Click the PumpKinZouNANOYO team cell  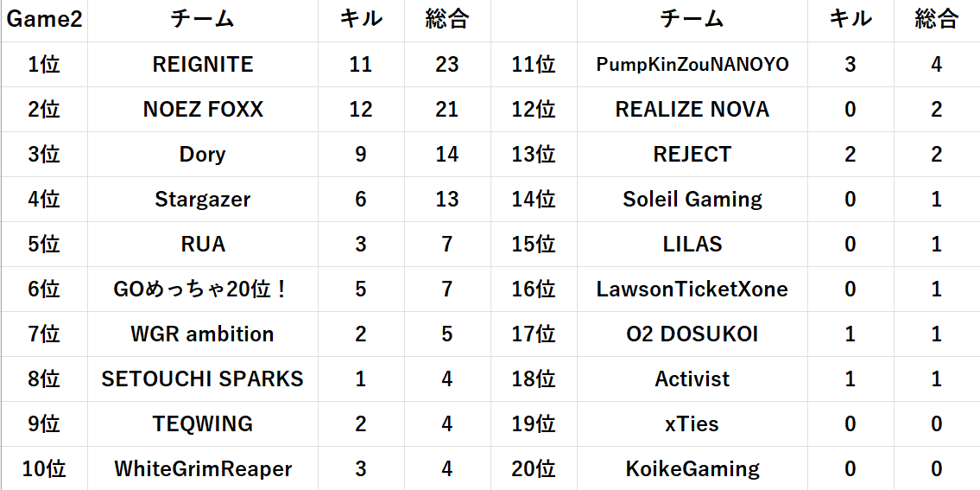point(692,65)
